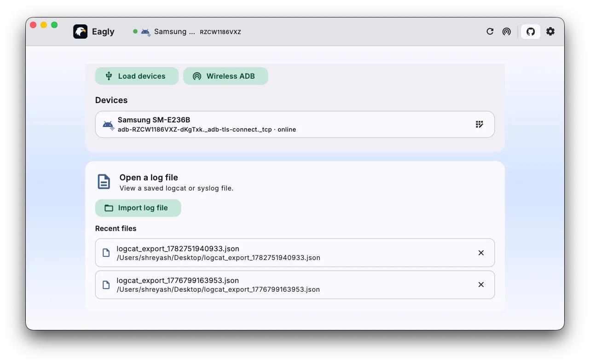Image resolution: width=590 pixels, height=364 pixels.
Task: Click the Android icon on Samsung SM-E236B row
Action: 108,125
